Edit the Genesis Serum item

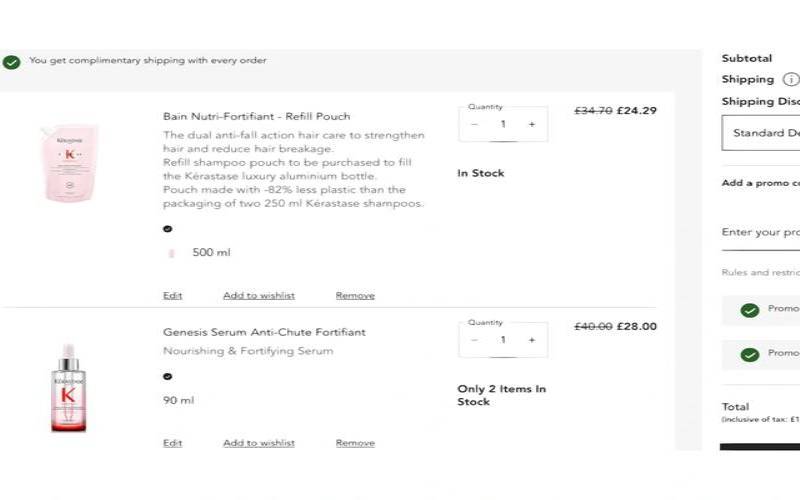click(x=173, y=443)
